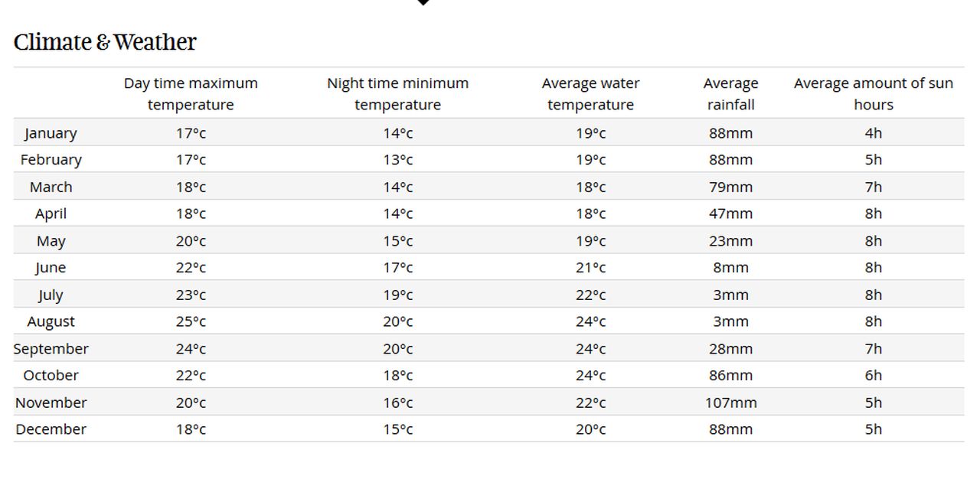Select the 4h sun hours for January
Screen dimensions: 980x489
tap(873, 133)
